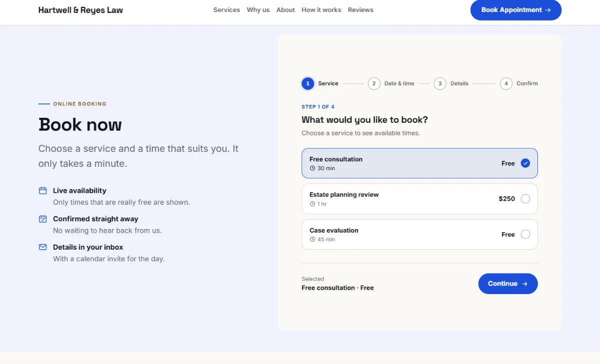Viewport: 600px width, 364px height.
Task: Click the STEP 1 OF 4 label
Action: click(x=318, y=107)
